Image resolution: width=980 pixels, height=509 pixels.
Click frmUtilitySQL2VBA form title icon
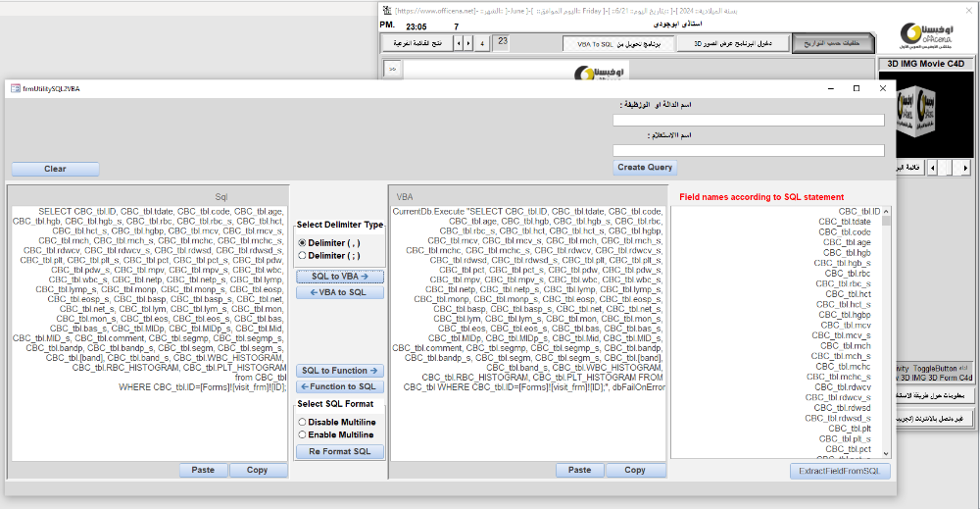pos(16,89)
